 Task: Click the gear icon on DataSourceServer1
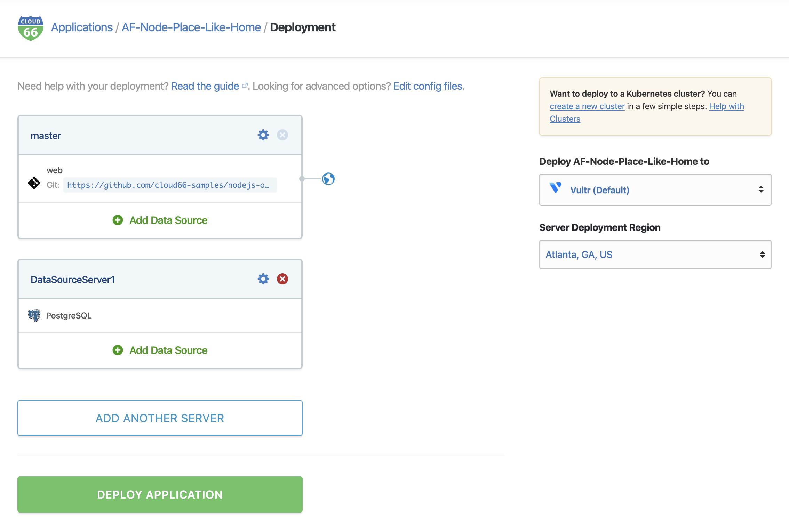coord(263,279)
